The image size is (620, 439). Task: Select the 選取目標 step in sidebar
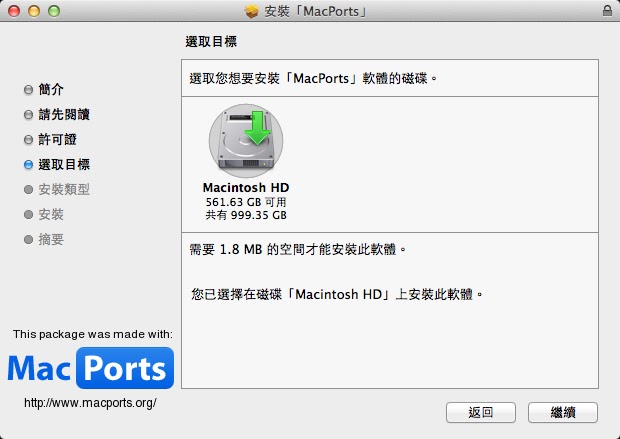click(x=64, y=165)
